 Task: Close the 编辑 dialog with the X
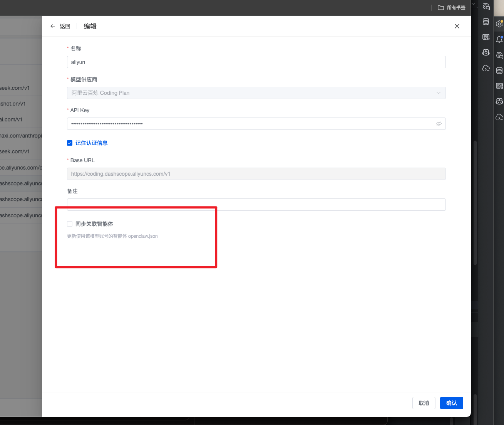click(x=457, y=26)
